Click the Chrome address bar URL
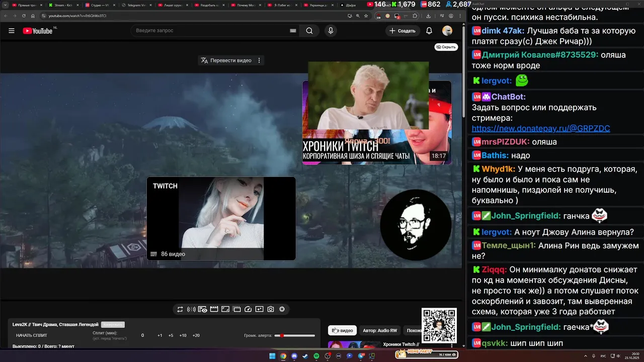The height and width of the screenshot is (362, 644). tap(77, 16)
